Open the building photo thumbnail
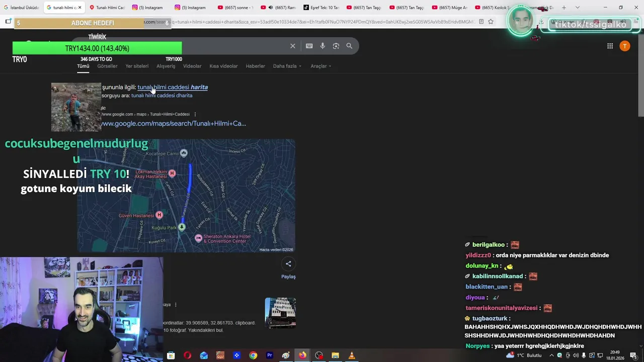This screenshot has width=644, height=362. click(280, 313)
